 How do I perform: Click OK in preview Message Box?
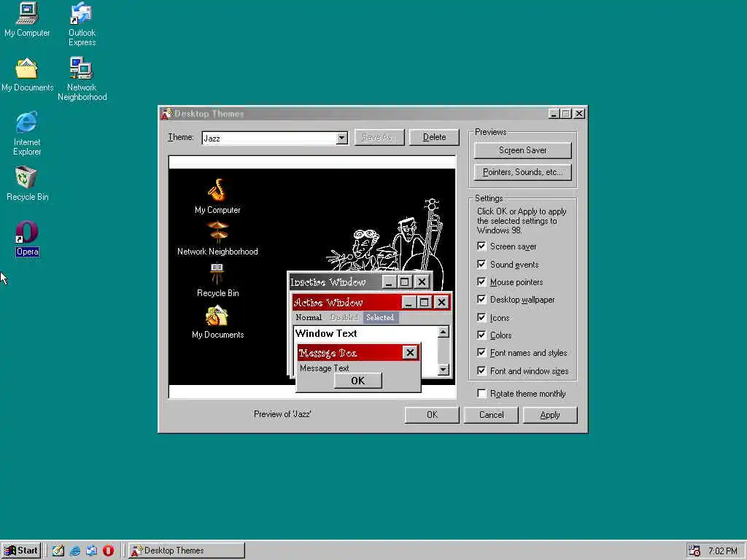[357, 381]
